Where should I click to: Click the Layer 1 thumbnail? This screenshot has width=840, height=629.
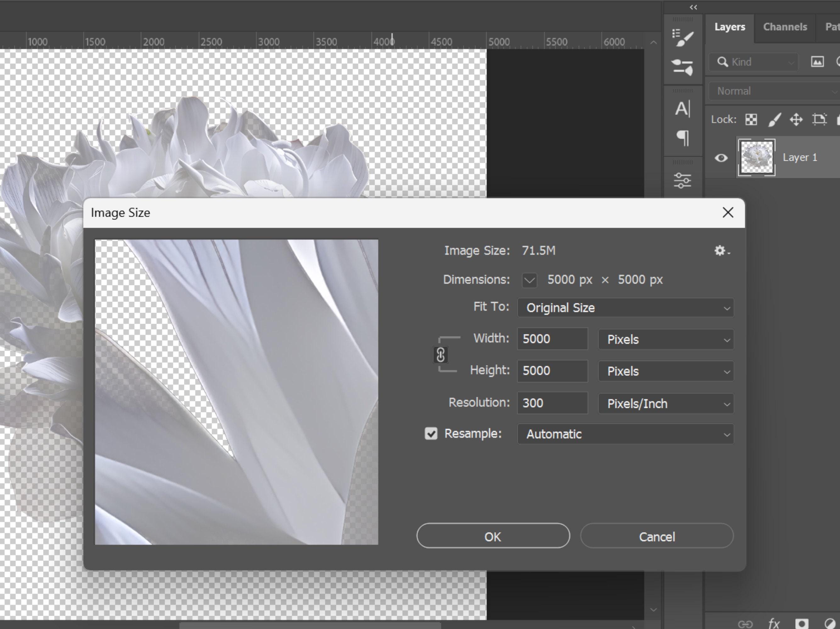[x=756, y=158]
